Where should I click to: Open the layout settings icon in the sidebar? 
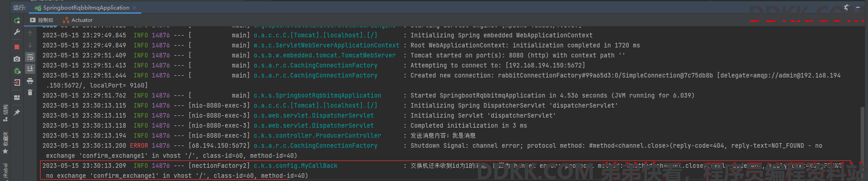pos(17,97)
